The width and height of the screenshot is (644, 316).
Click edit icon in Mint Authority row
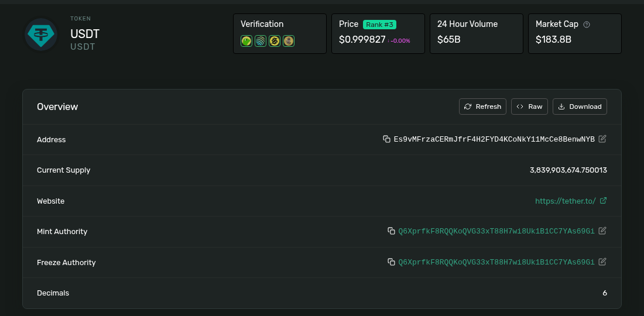point(602,231)
